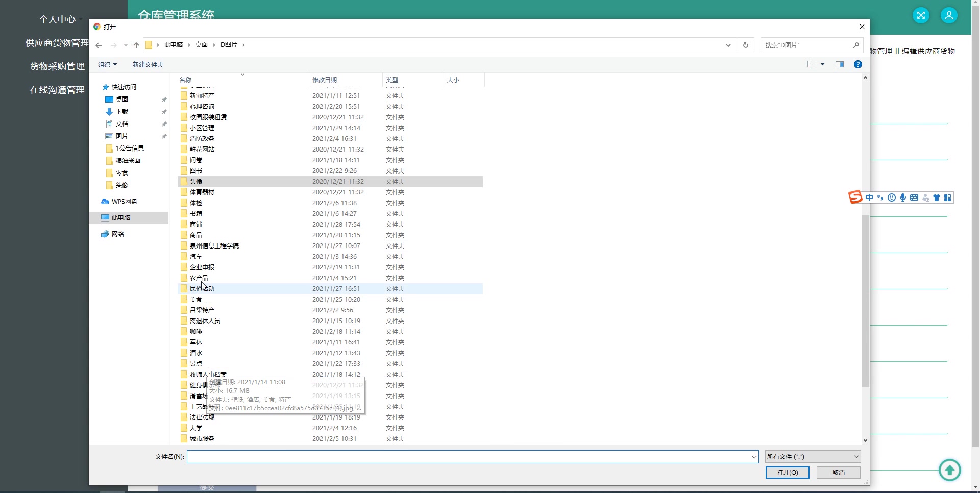
Task: Select 桌面 in the address breadcrumb
Action: coord(202,45)
